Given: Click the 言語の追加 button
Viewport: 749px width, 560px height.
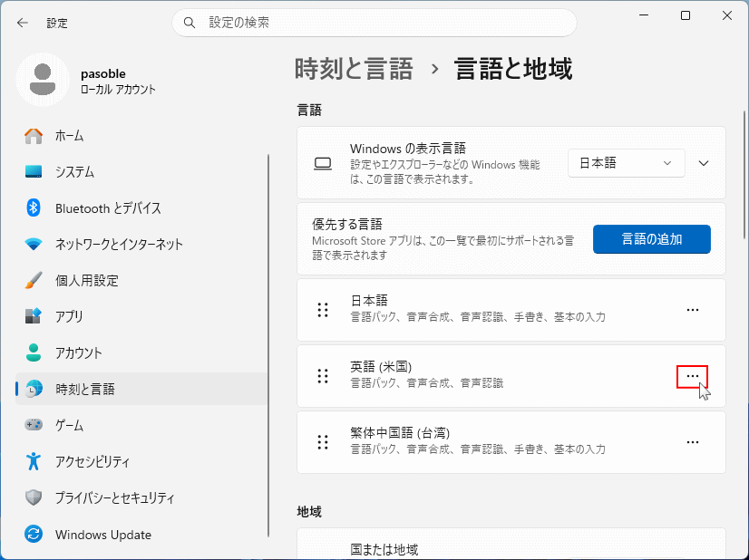Looking at the screenshot, I should pyautogui.click(x=651, y=238).
